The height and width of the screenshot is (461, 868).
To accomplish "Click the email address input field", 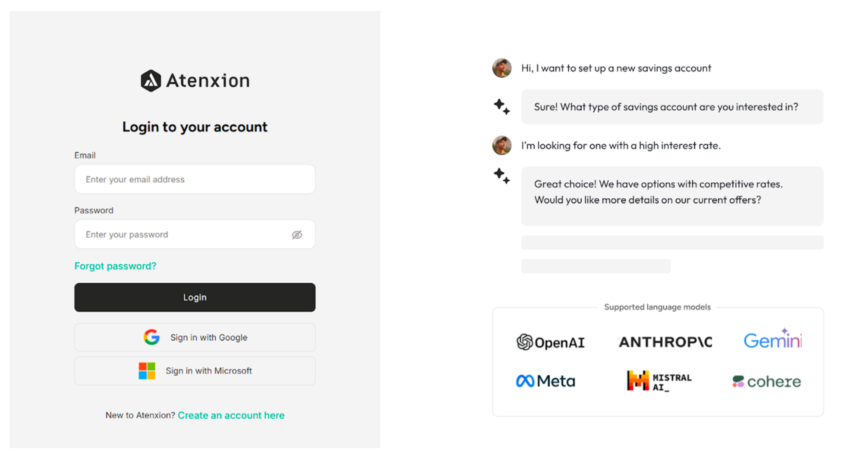I will pos(195,179).
